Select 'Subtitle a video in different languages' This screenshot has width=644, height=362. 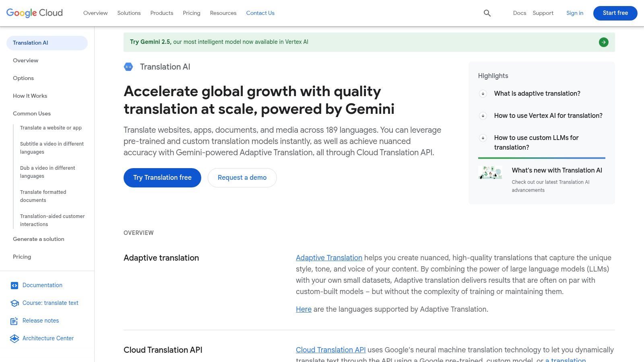[x=52, y=148]
